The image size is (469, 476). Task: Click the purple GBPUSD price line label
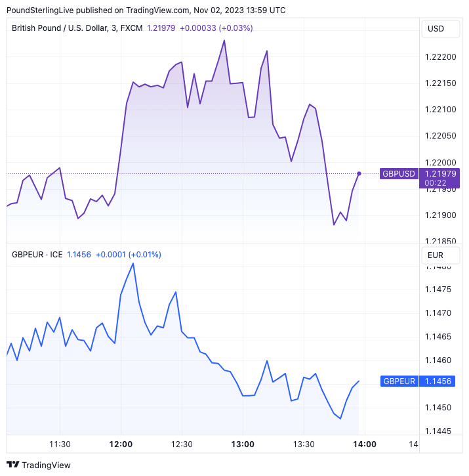click(x=399, y=173)
